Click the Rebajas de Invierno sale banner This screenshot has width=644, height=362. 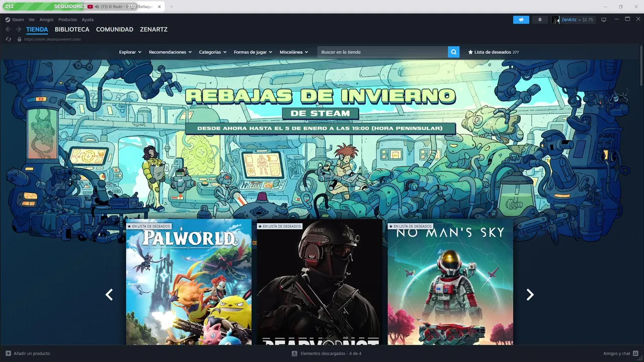click(320, 111)
